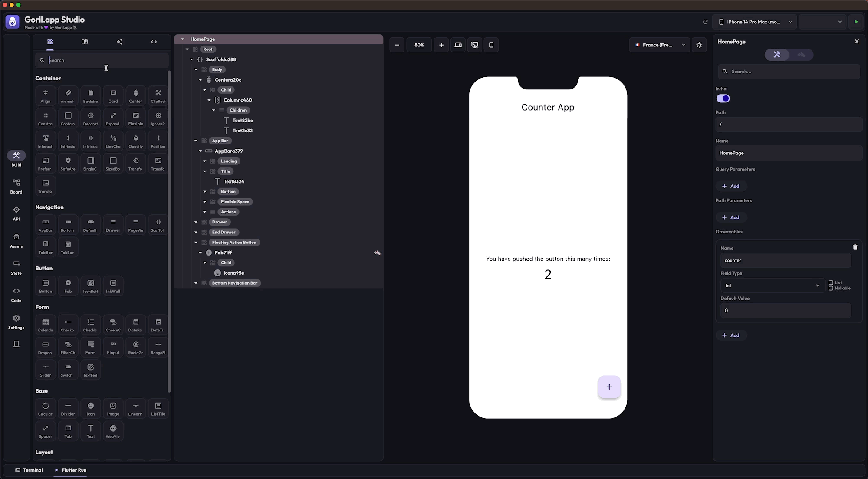Open the Field Type int dropdown
Image resolution: width=868 pixels, height=479 pixels.
click(x=772, y=285)
